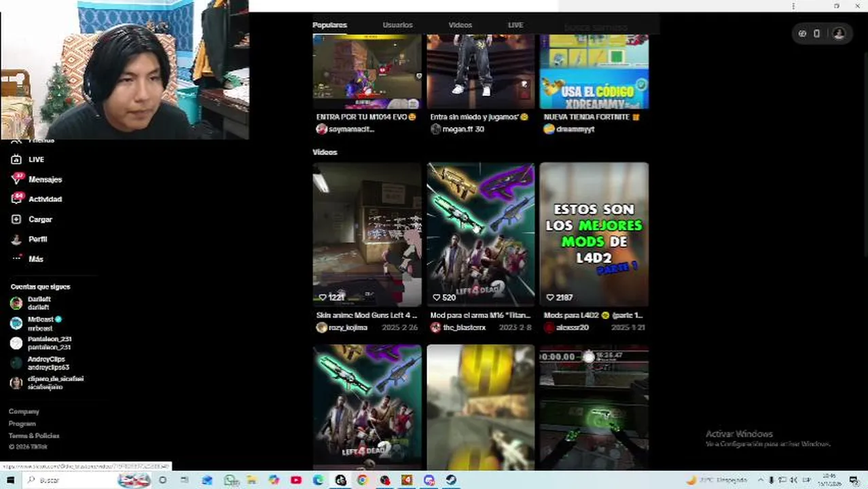The height and width of the screenshot is (489, 868).
Task: Click the Cargar upload icon
Action: point(16,219)
